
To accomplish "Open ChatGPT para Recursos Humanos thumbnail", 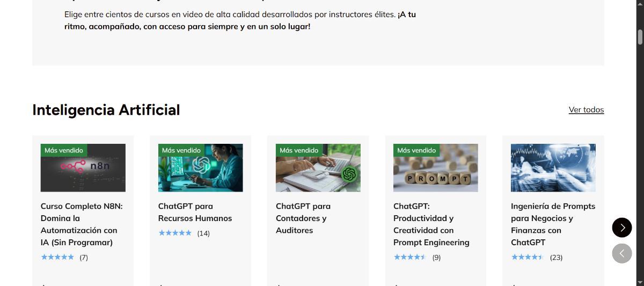I will (x=200, y=167).
